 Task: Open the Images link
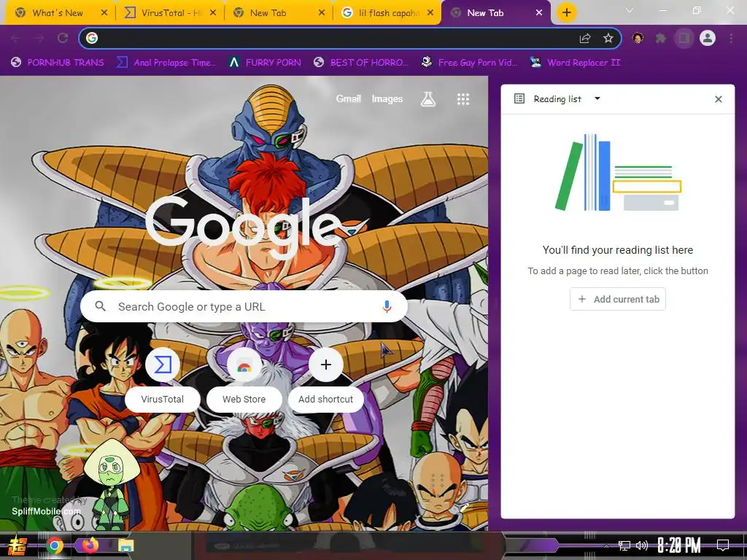tap(387, 98)
